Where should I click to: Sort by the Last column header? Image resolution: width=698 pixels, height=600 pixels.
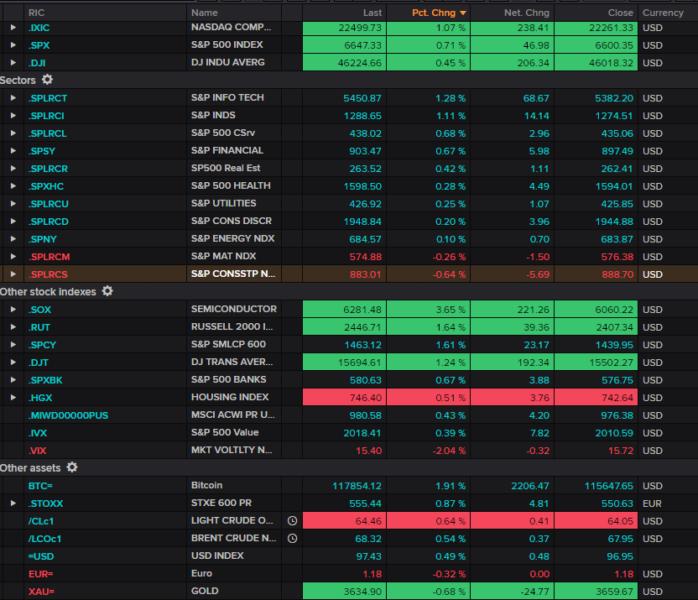tap(372, 13)
